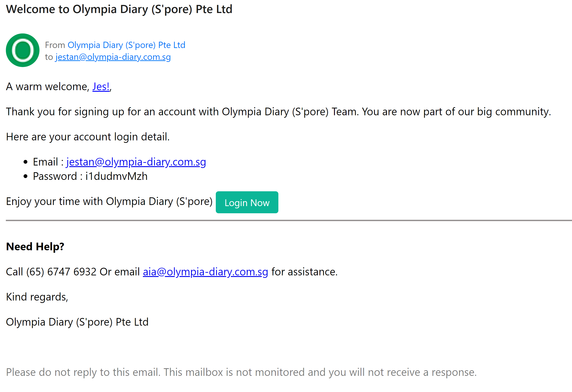Open the "Jes!" greeting link
This screenshot has width=572, height=392.
pos(101,87)
